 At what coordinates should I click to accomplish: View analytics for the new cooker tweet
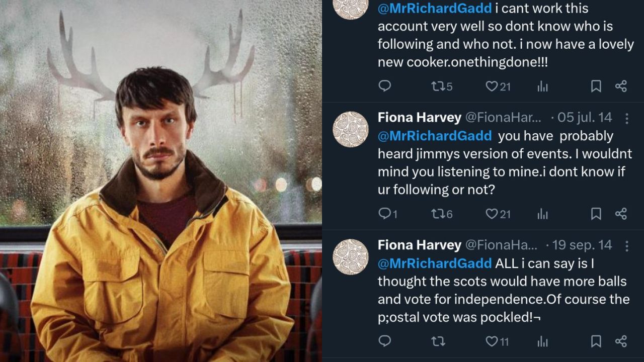tap(542, 86)
